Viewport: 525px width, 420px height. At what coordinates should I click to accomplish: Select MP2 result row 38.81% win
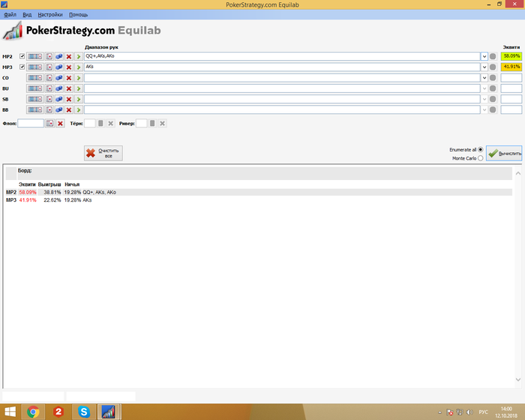click(259, 192)
